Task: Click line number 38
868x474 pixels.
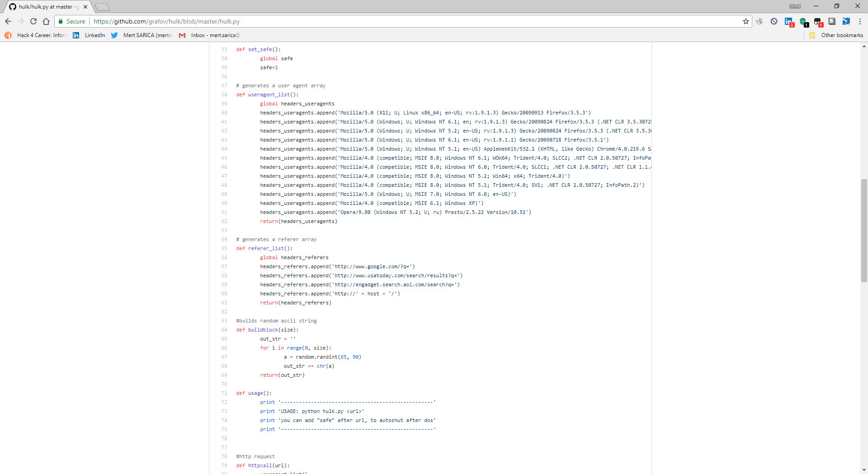Action: tap(224, 95)
